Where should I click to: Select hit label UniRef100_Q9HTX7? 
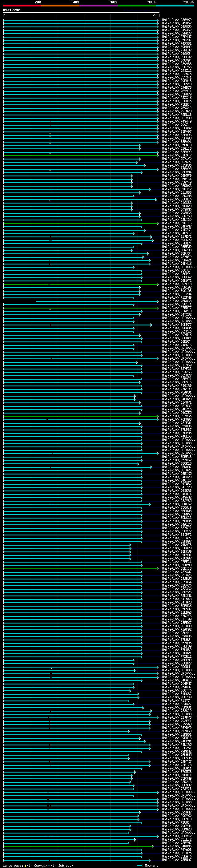pyautogui.click(x=176, y=761)
